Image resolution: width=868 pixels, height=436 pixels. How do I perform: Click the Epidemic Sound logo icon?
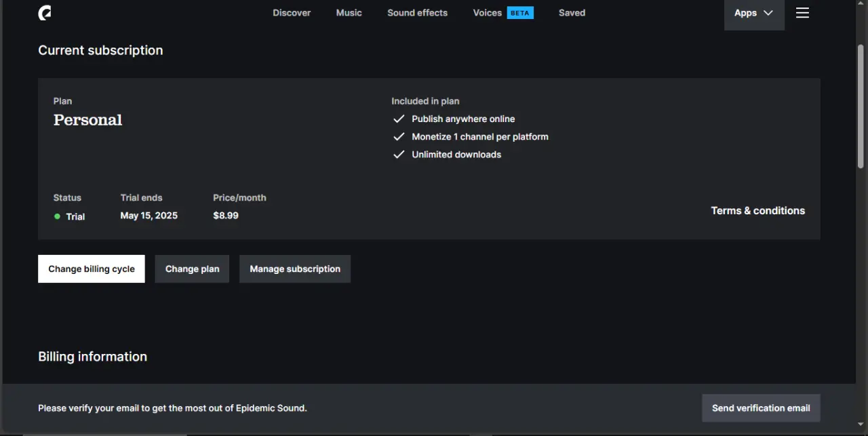[45, 13]
